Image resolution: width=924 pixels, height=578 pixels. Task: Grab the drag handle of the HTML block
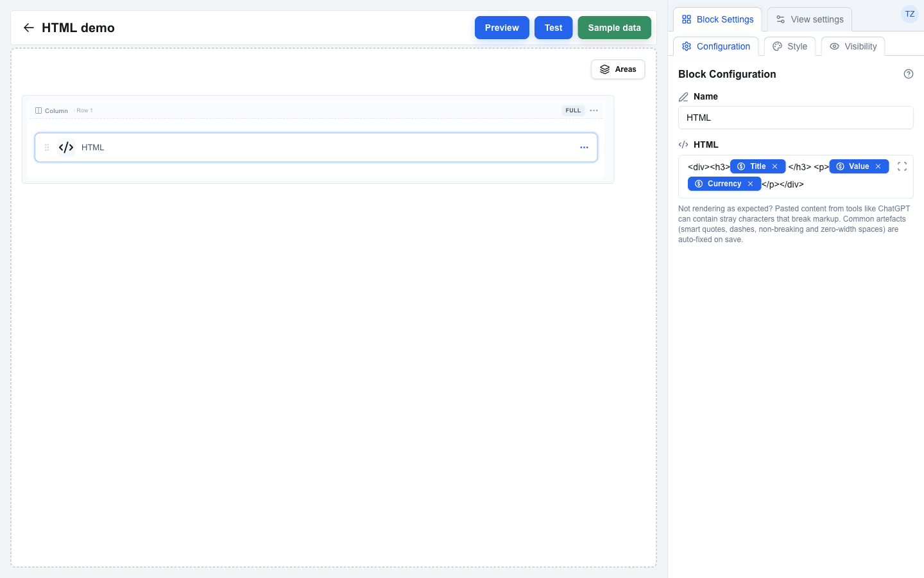pos(47,148)
